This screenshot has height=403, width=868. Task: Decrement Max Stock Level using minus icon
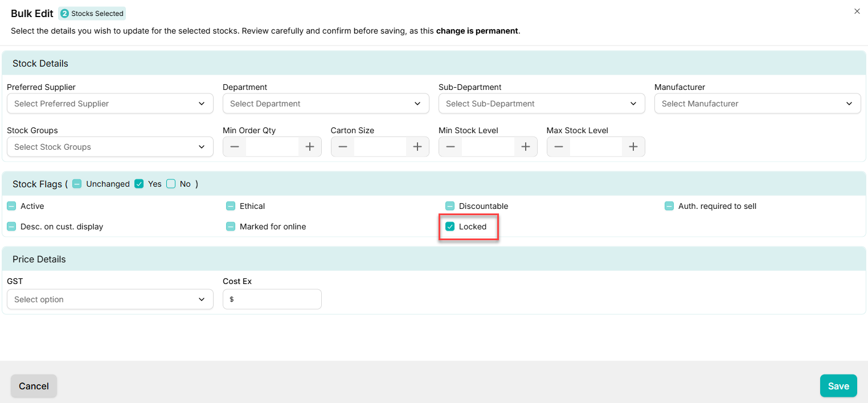click(x=559, y=147)
